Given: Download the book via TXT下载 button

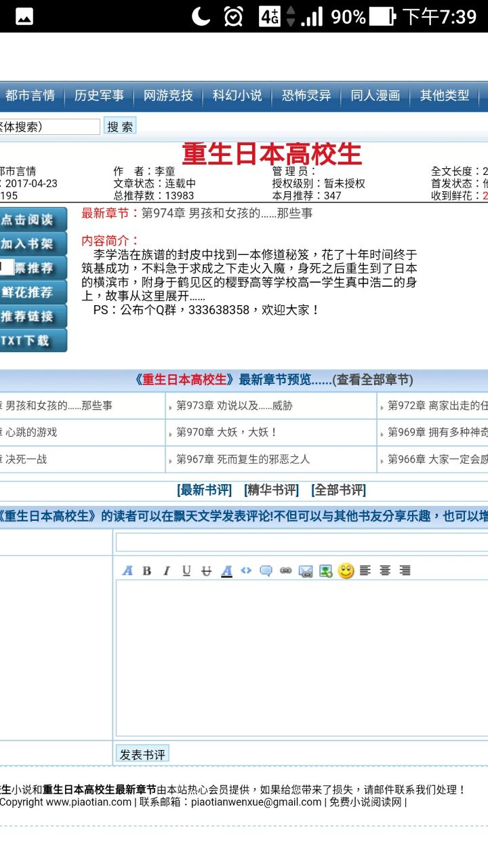Looking at the screenshot, I should point(33,340).
